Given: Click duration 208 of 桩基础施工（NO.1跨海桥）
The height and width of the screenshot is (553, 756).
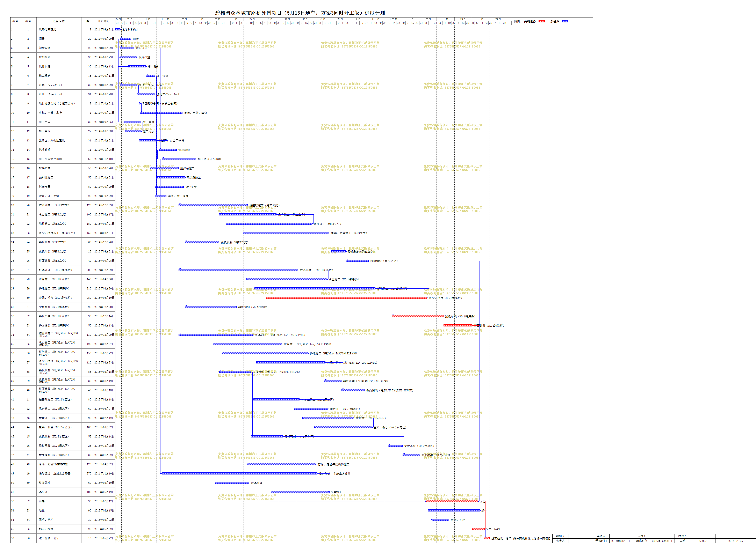Looking at the screenshot, I should tap(89, 270).
